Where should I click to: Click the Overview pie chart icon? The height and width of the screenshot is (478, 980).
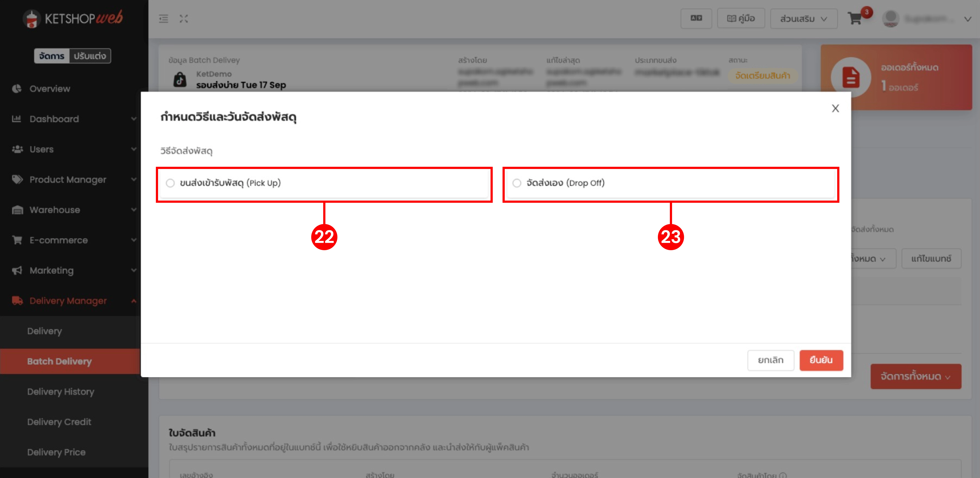[x=17, y=89]
